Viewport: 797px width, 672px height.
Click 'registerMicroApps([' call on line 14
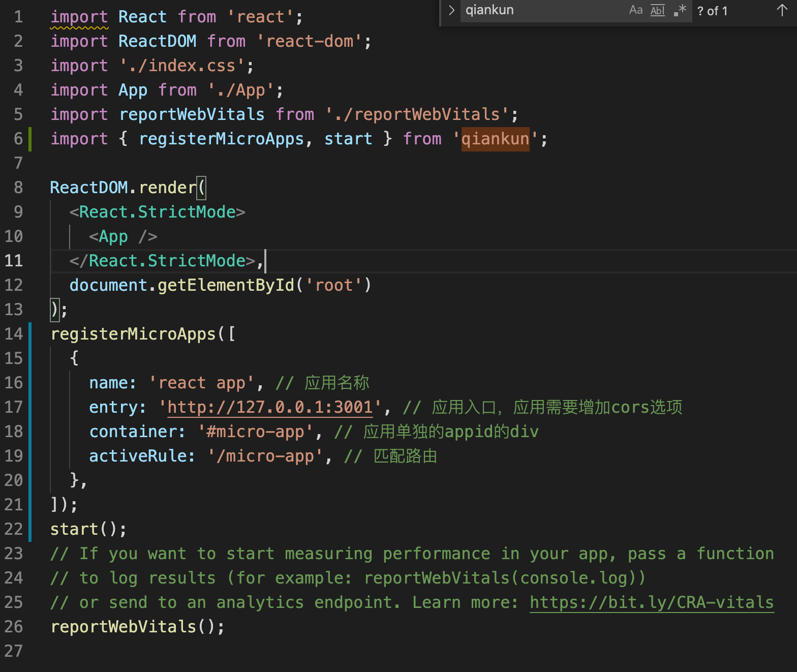[x=143, y=334]
